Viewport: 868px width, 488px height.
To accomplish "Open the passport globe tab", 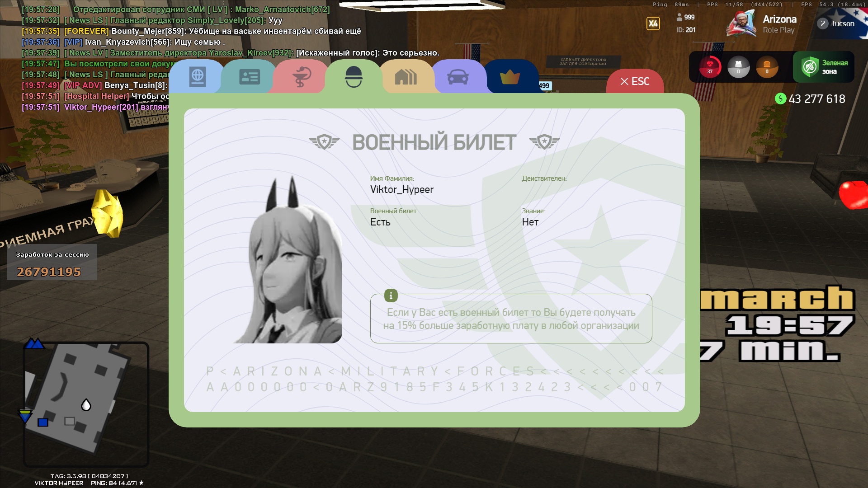I will point(197,77).
